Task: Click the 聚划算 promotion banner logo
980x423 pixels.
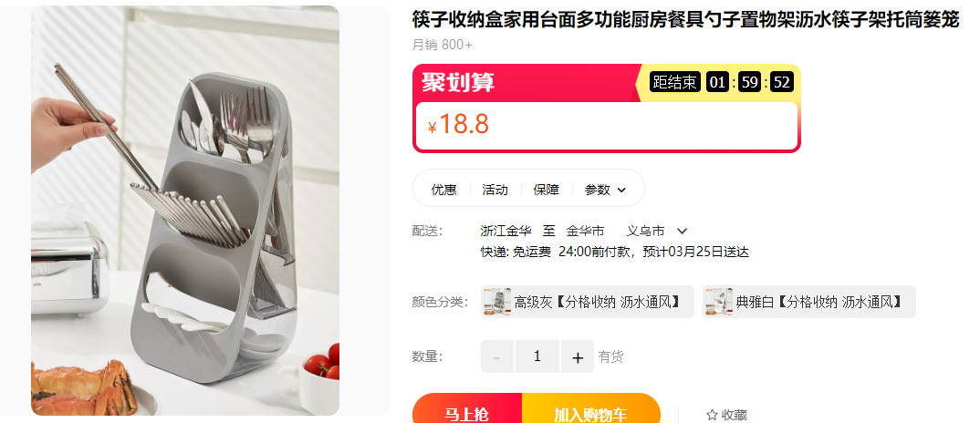Action: pos(458,82)
